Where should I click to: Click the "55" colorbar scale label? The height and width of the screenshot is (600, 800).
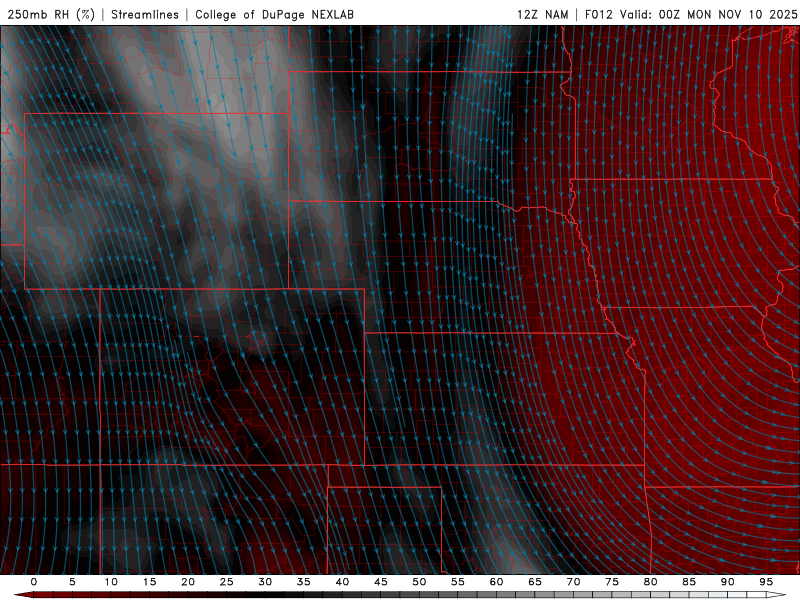pyautogui.click(x=458, y=582)
